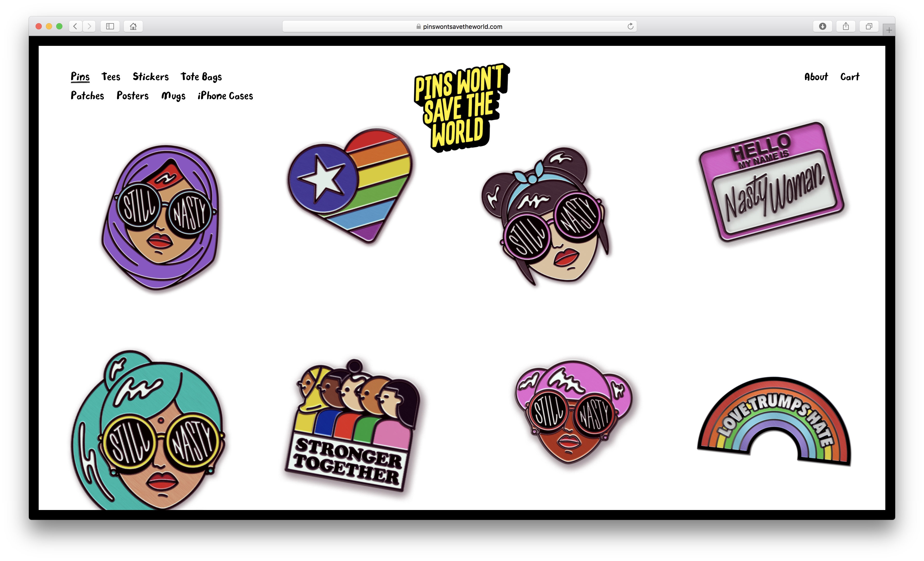Go to homepage via house icon
The width and height of the screenshot is (924, 561).
[133, 26]
